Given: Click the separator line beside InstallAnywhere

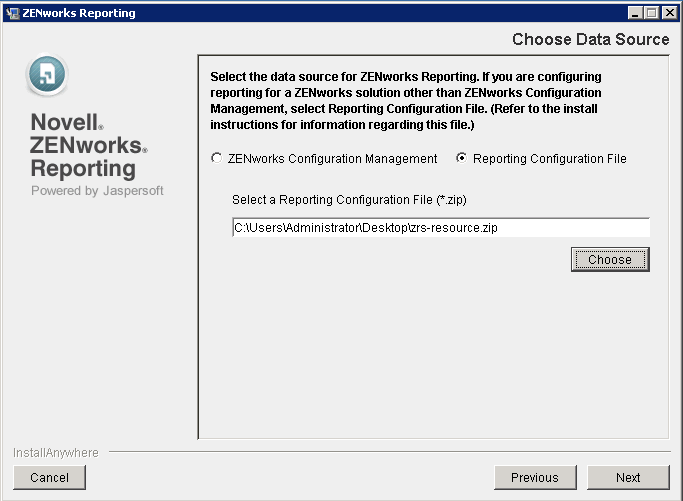Looking at the screenshot, I should [390, 453].
